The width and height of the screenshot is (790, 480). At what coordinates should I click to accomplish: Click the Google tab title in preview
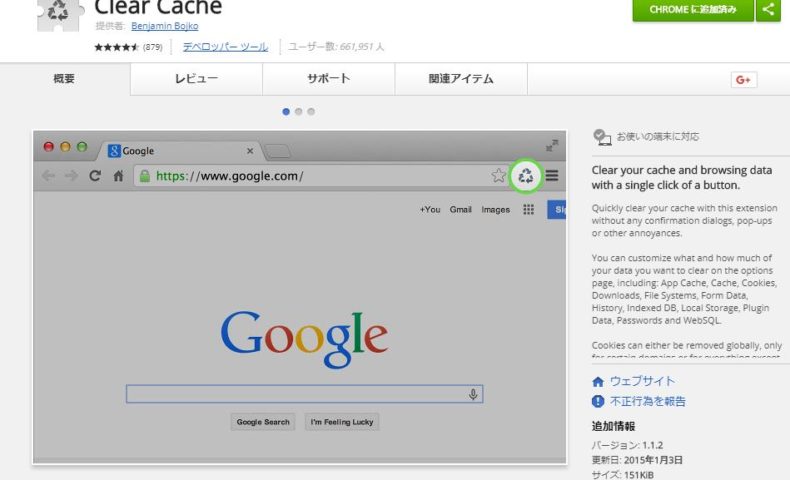click(138, 151)
